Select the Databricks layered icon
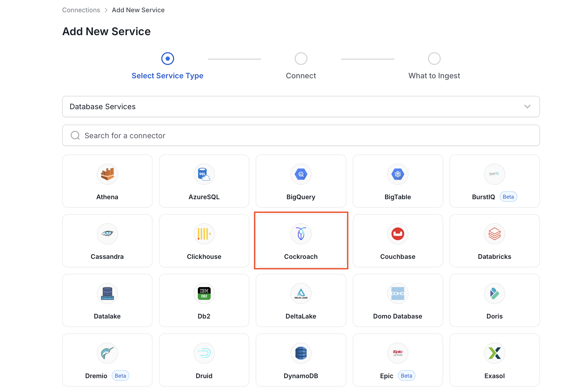This screenshot has width=577, height=392. pyautogui.click(x=495, y=234)
